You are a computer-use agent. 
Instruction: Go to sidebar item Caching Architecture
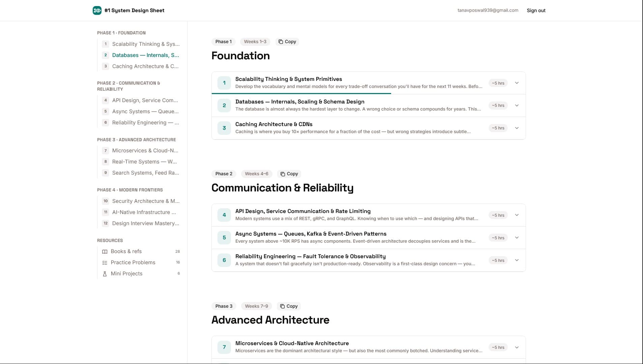(x=141, y=66)
